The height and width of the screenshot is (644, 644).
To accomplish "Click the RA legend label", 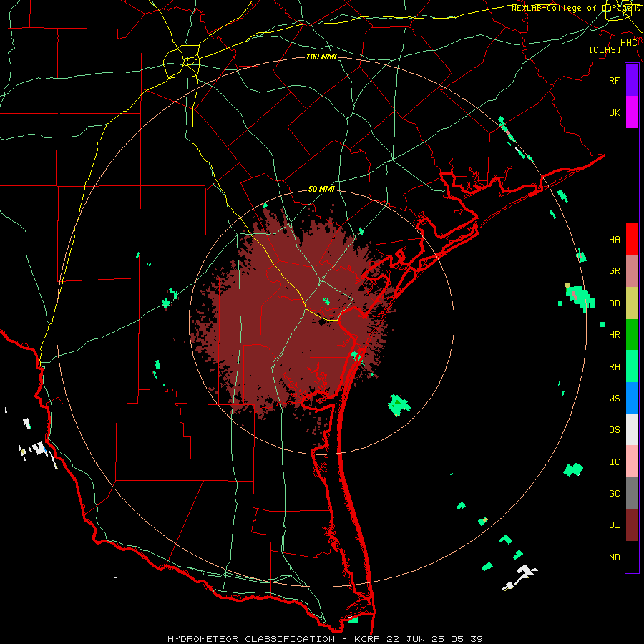I will [614, 367].
